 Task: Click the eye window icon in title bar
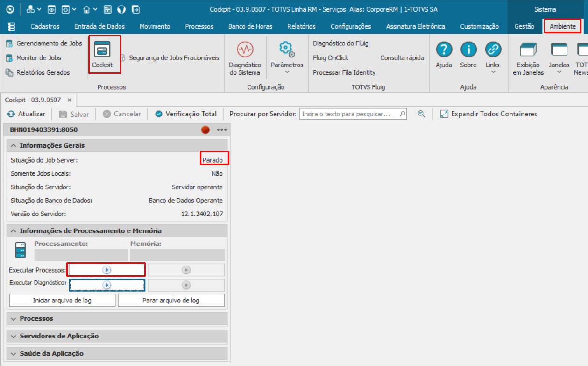click(x=52, y=9)
